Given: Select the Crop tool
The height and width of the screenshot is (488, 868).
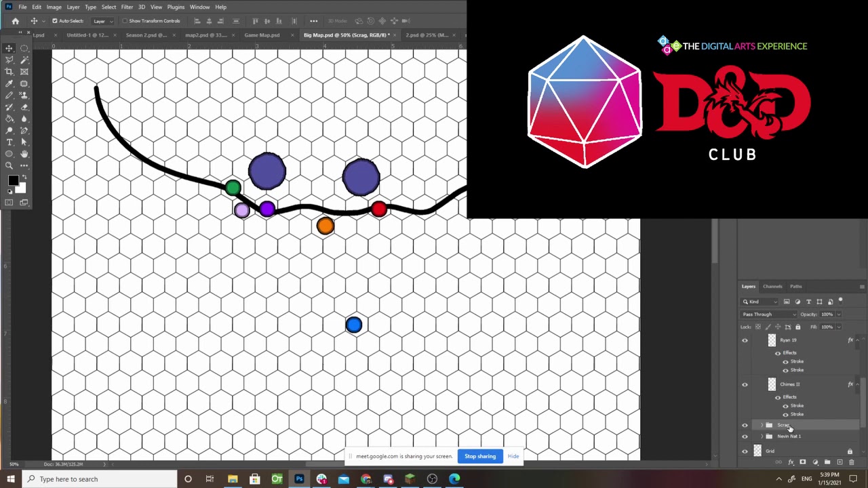Looking at the screenshot, I should [9, 71].
